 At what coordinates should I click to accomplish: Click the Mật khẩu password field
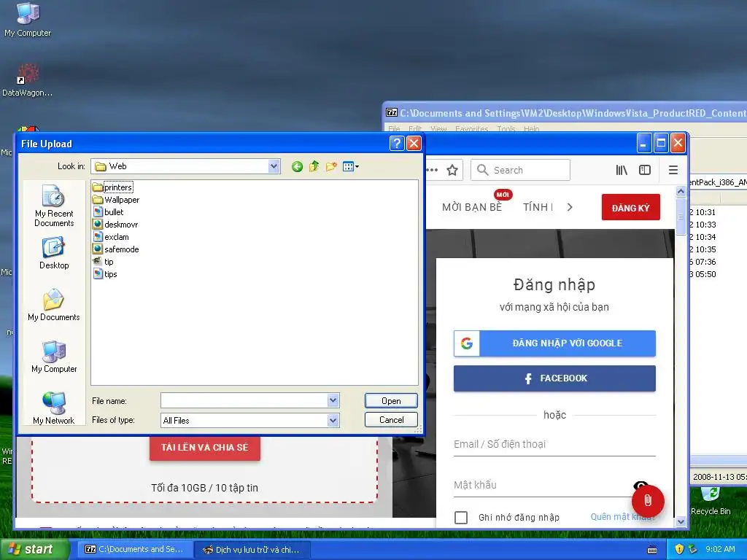(543, 485)
